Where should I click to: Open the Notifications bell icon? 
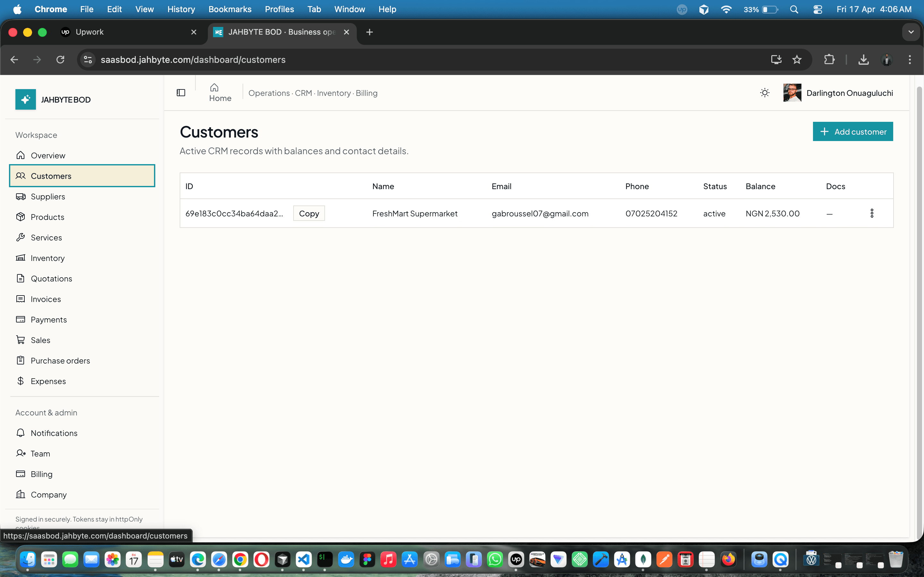coord(21,433)
